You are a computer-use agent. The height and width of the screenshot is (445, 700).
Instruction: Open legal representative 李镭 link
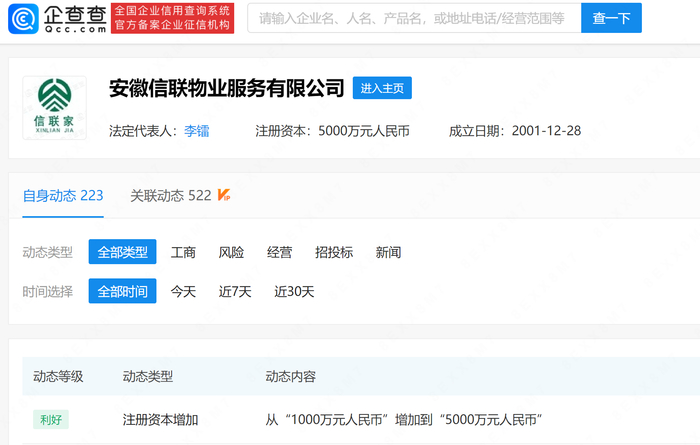[x=197, y=131]
